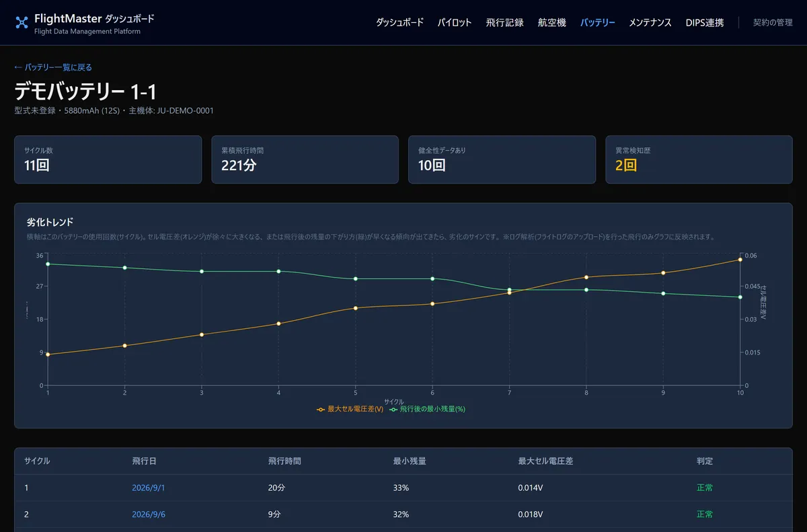Open 契約の管理 link
807x532 pixels.
(x=773, y=23)
